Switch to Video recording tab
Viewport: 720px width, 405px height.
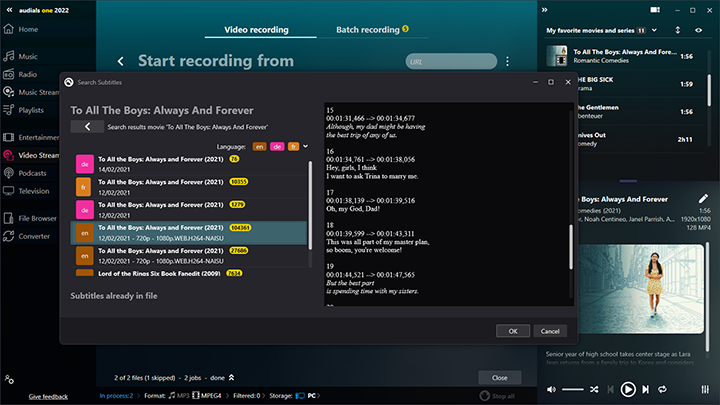coord(256,30)
